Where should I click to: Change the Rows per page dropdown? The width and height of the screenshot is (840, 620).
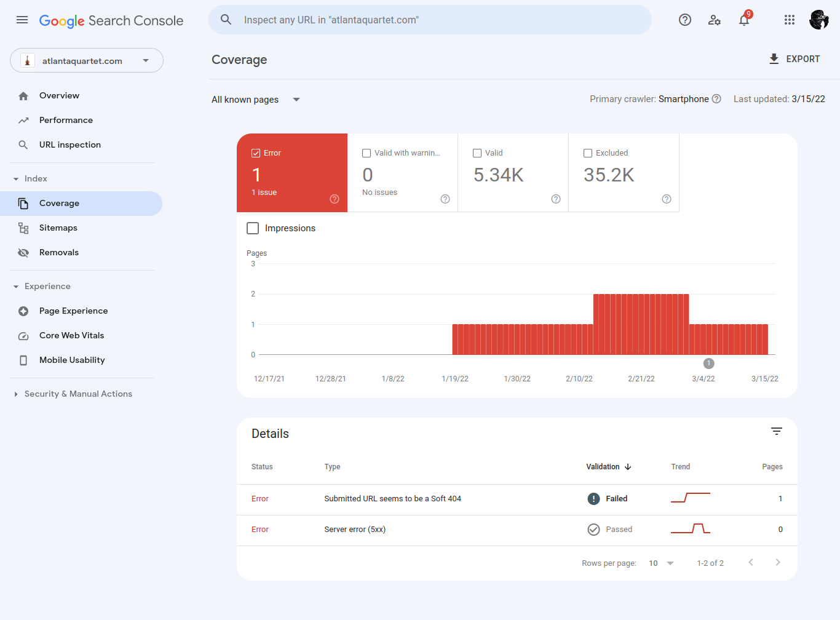[661, 563]
